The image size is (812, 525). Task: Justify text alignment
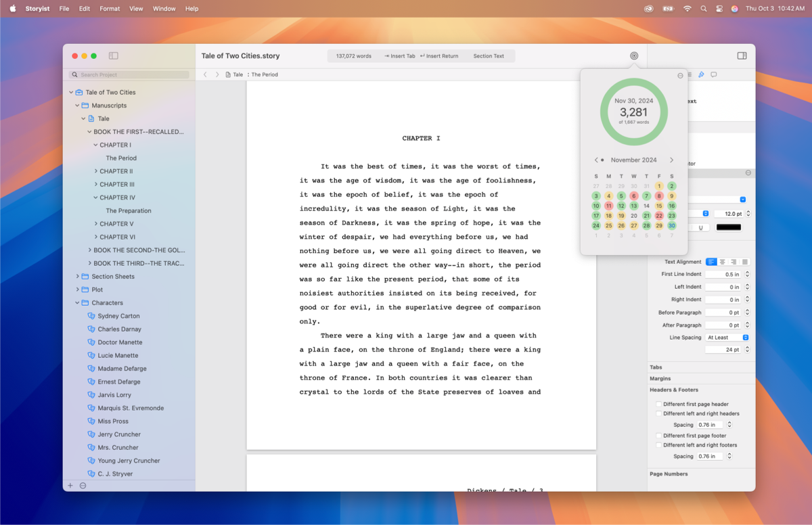tap(744, 262)
